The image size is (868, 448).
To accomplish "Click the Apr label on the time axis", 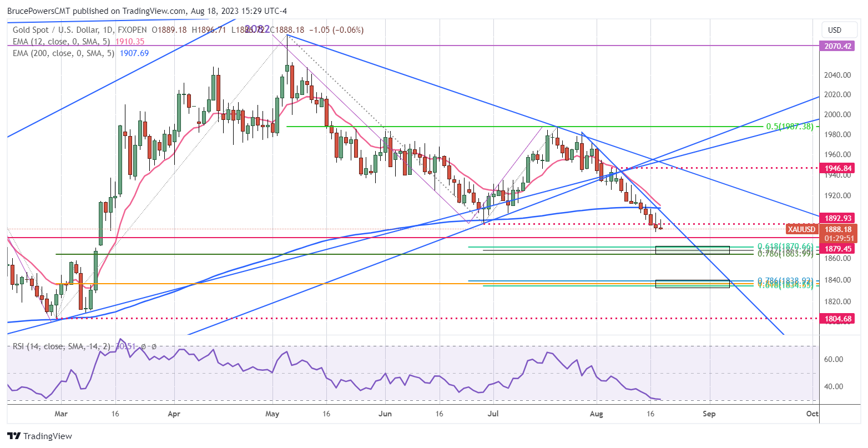I will click(x=174, y=414).
